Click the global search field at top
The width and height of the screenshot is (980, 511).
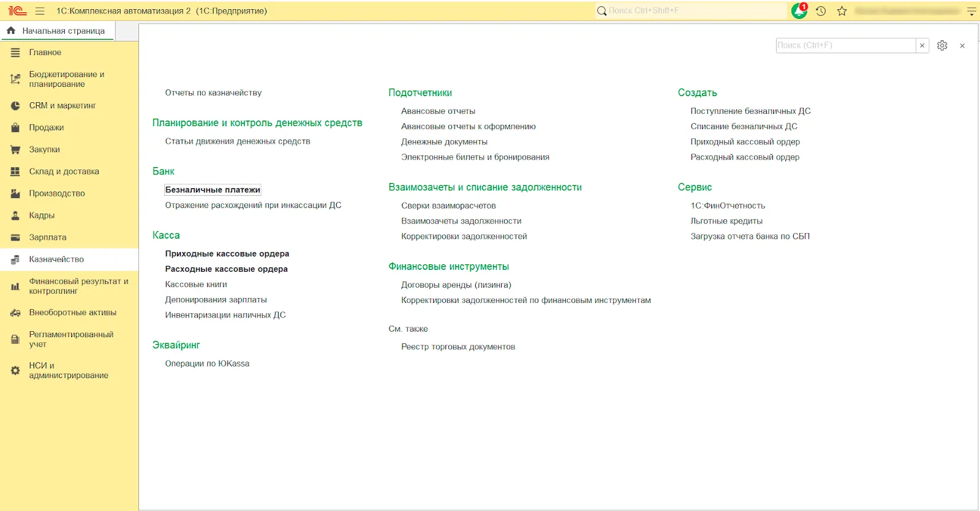(692, 11)
